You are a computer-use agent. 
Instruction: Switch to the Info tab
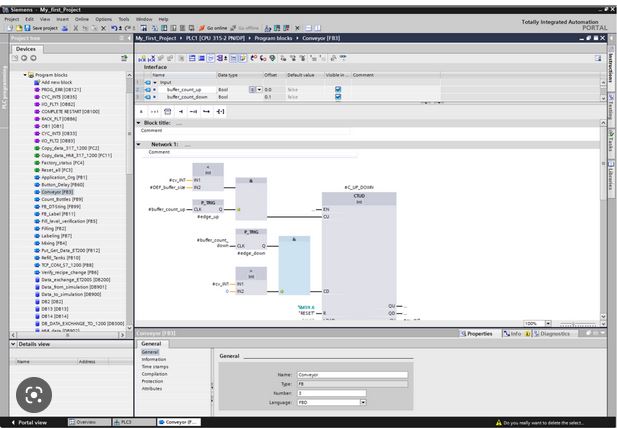[x=516, y=334]
